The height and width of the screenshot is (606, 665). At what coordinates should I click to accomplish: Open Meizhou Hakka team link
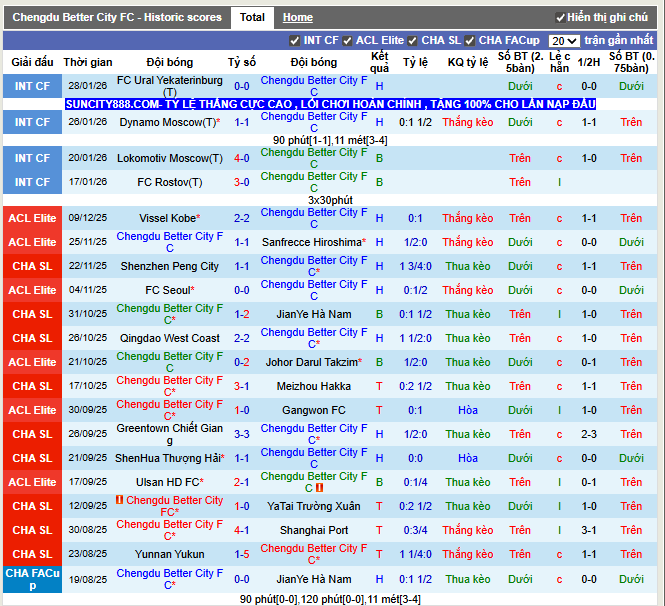(314, 386)
